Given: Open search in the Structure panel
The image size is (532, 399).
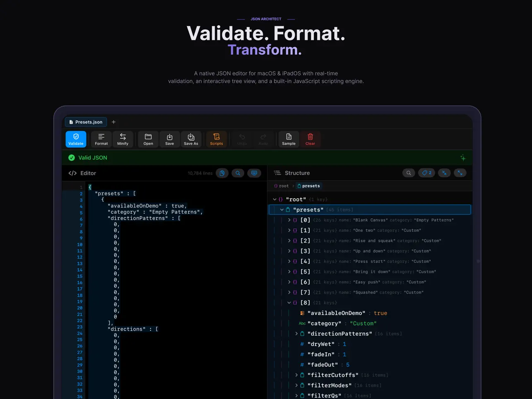Looking at the screenshot, I should 409,173.
